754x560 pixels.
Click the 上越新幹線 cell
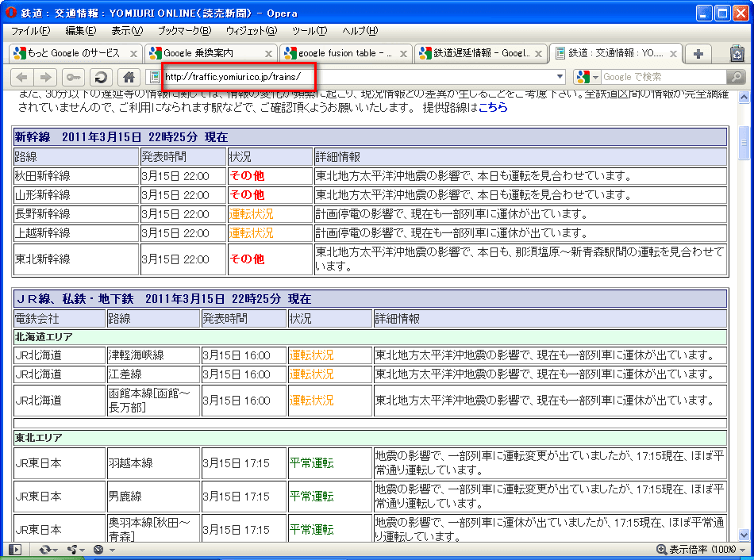(x=76, y=233)
